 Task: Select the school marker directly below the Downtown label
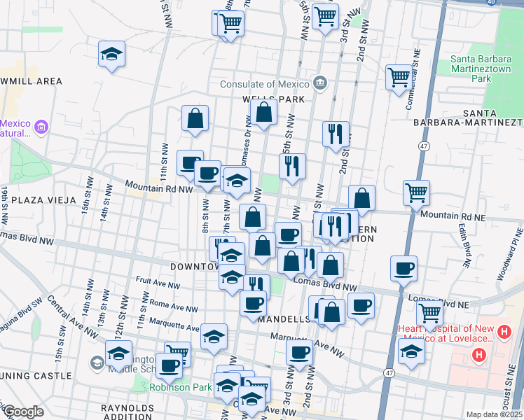(233, 277)
